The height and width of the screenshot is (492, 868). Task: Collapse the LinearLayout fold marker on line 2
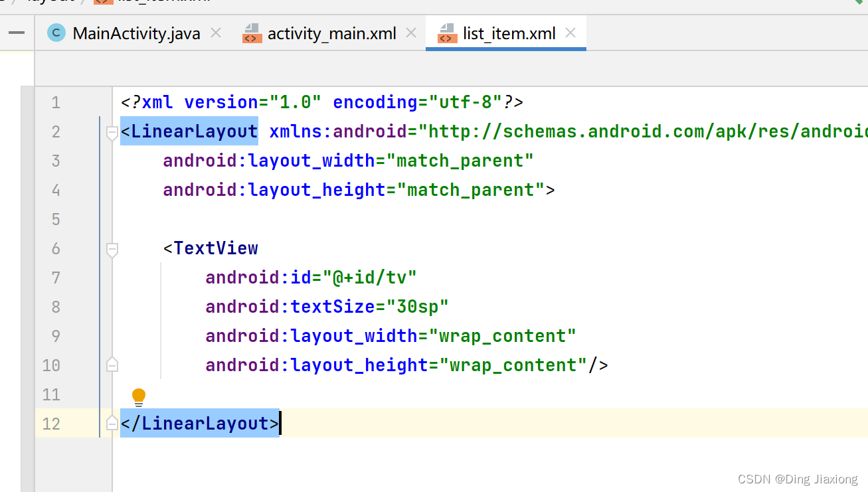click(112, 133)
